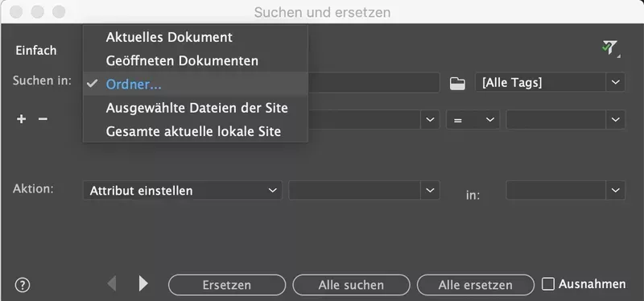Click the Ersetzen button
This screenshot has width=644, height=301.
tap(227, 285)
